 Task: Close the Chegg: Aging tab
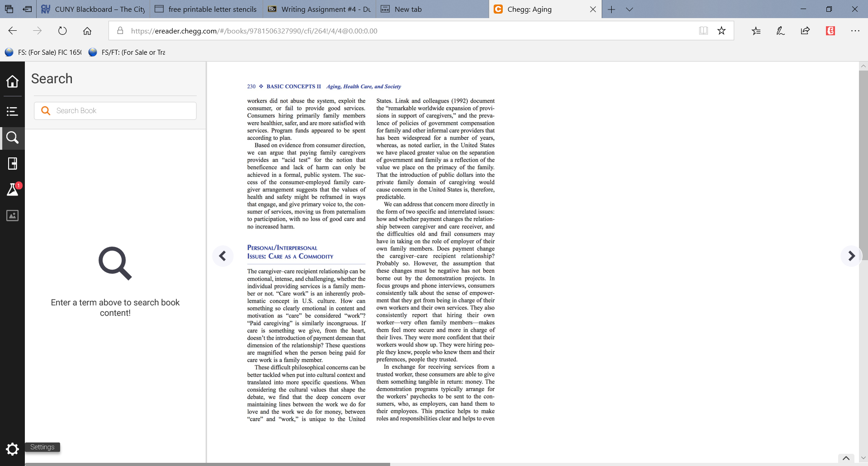point(593,9)
